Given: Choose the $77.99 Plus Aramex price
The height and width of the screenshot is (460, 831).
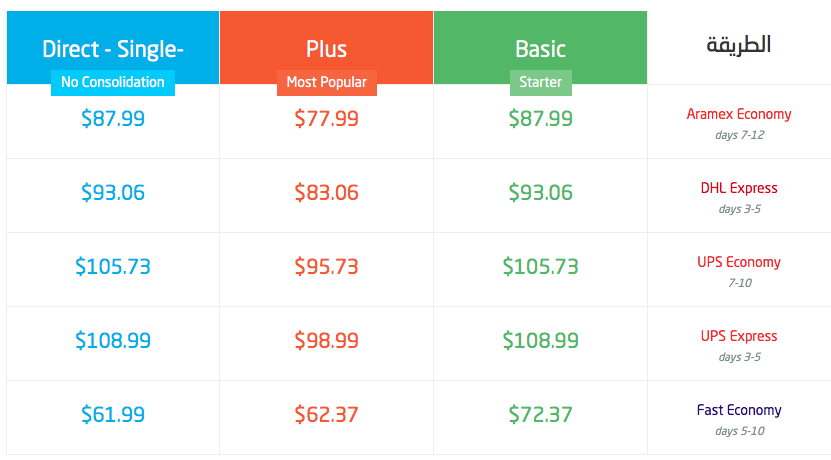Looking at the screenshot, I should pos(326,118).
